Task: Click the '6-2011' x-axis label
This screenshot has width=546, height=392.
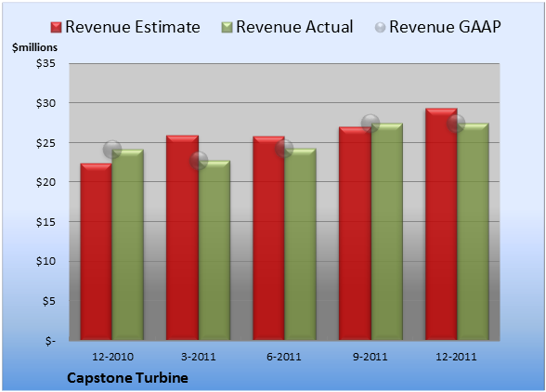Action: point(284,357)
